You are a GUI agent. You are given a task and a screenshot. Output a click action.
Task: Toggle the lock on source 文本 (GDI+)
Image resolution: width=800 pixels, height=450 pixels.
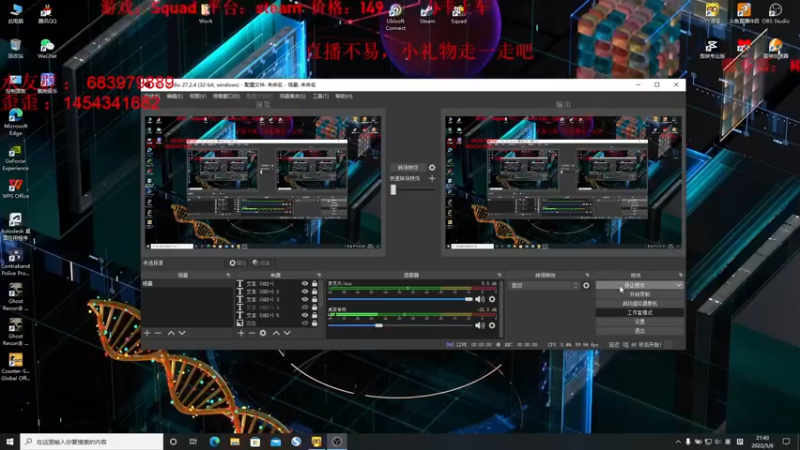(x=314, y=284)
